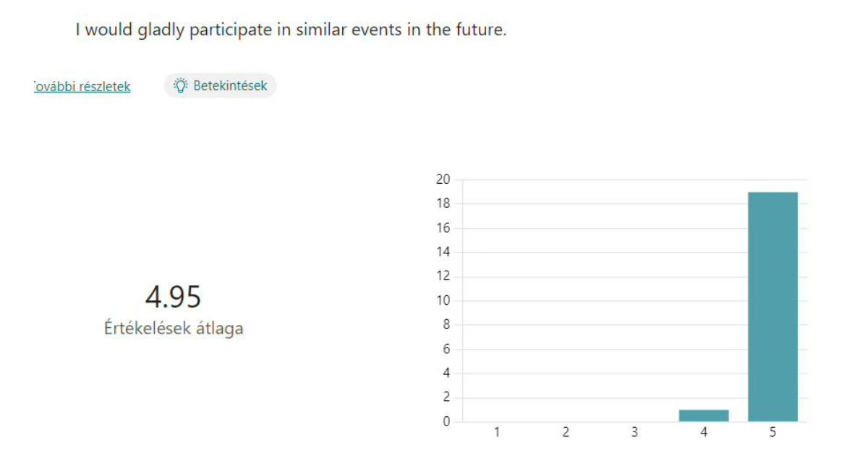Click the Betekintések insights button
Screen dimensions: 868x456
(220, 85)
